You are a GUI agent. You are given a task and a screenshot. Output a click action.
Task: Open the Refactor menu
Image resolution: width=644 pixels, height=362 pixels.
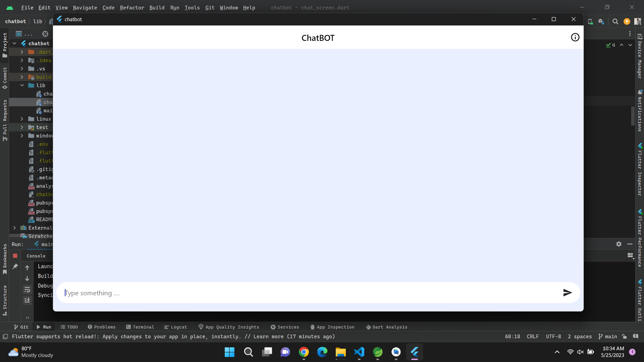132,7
